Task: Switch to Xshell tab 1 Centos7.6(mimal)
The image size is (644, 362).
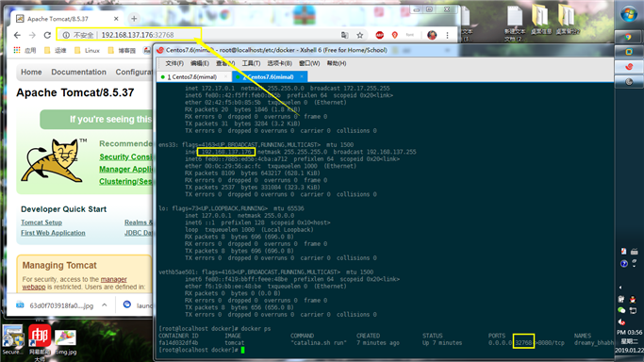Action: click(191, 76)
